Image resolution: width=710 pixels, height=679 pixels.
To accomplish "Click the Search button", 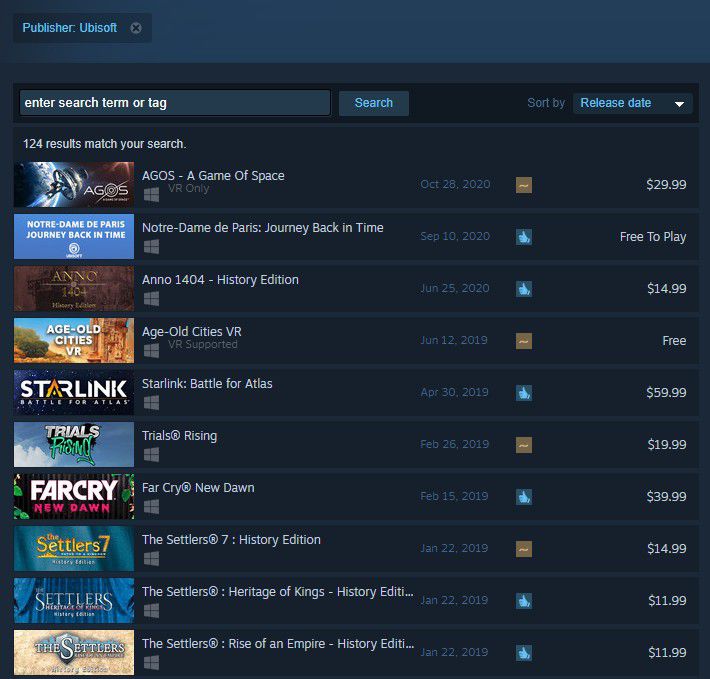I will tap(374, 103).
